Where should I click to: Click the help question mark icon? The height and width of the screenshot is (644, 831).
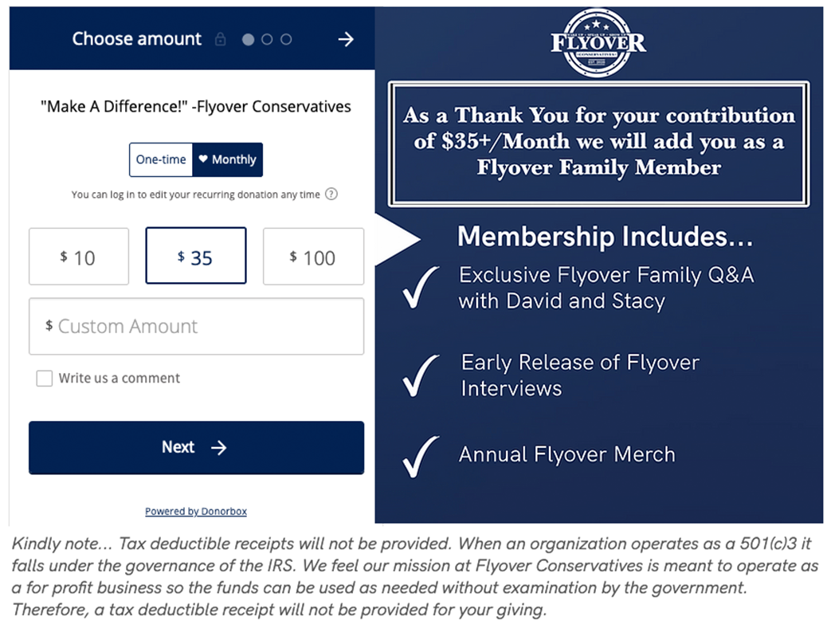pyautogui.click(x=331, y=194)
